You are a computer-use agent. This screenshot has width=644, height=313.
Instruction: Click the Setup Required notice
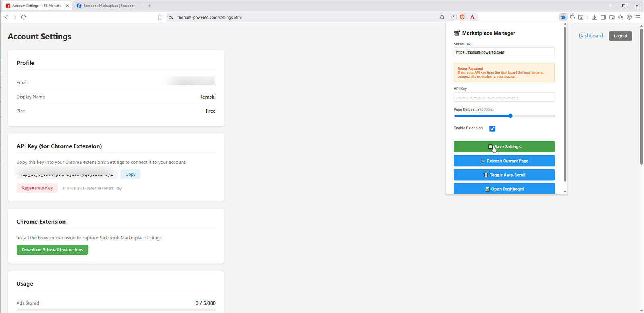point(504,72)
